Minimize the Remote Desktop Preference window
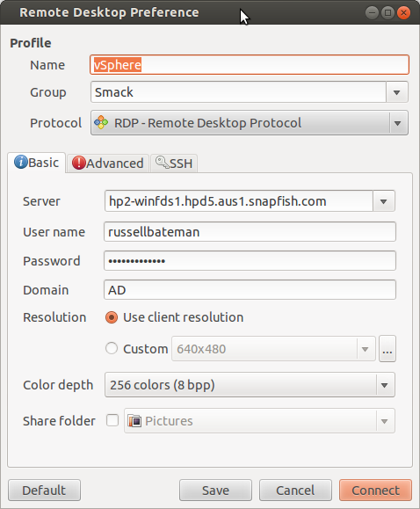The image size is (420, 509). (372, 12)
